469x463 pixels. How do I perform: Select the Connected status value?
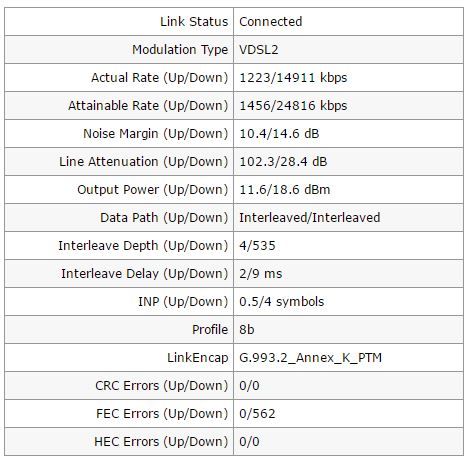click(271, 22)
